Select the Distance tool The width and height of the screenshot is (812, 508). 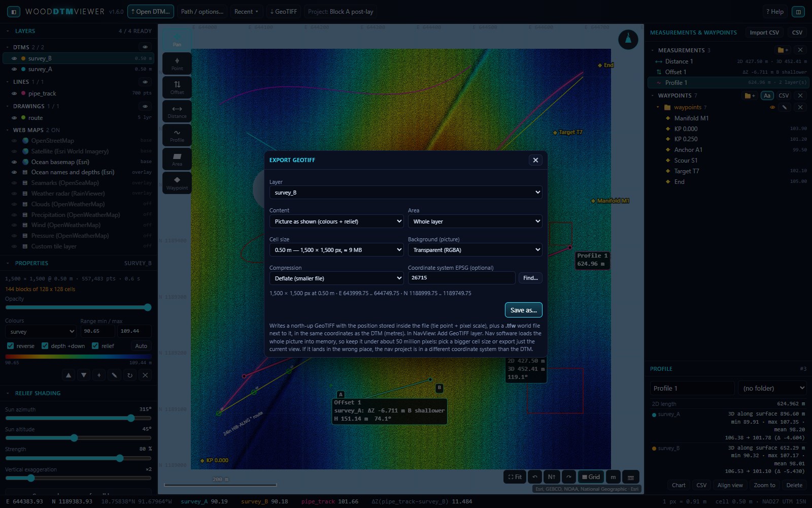[177, 111]
